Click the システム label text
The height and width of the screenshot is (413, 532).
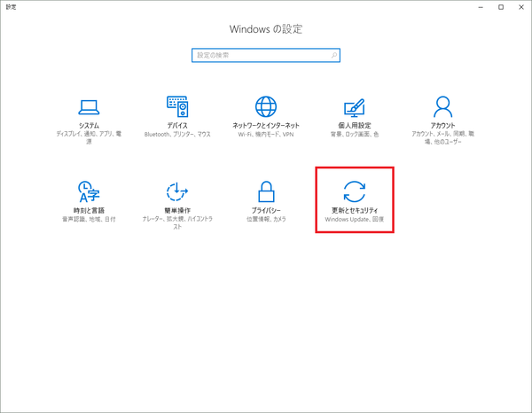tap(89, 126)
